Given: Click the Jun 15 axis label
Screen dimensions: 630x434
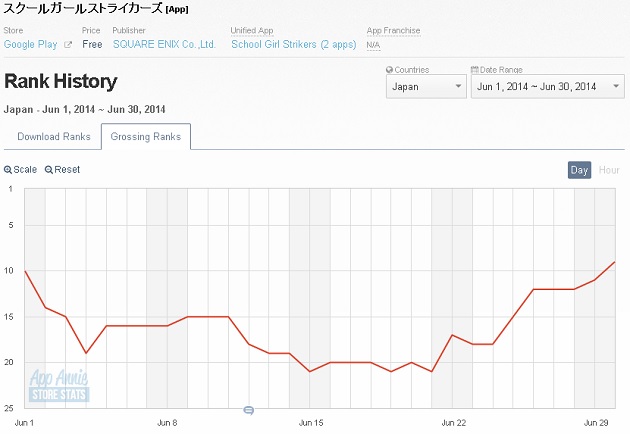Looking at the screenshot, I should coord(311,423).
